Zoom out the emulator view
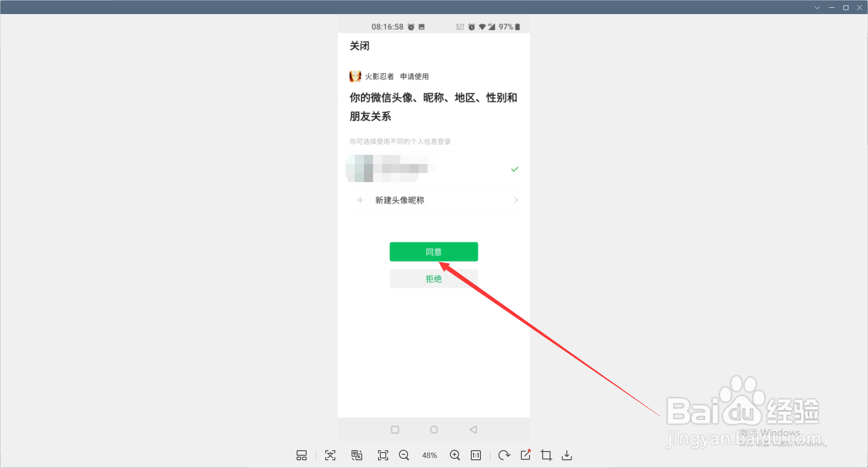Viewport: 868px width, 468px height. (x=404, y=455)
